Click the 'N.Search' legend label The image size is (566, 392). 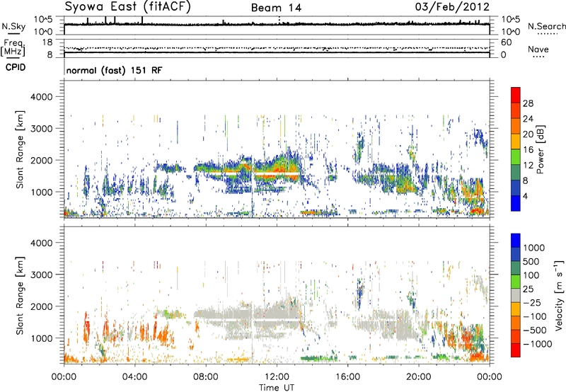546,26
